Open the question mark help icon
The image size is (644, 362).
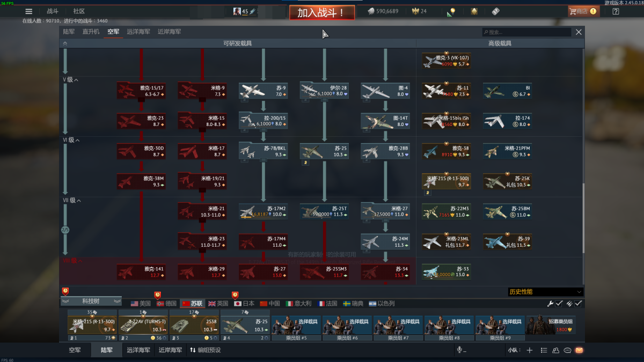click(x=616, y=11)
